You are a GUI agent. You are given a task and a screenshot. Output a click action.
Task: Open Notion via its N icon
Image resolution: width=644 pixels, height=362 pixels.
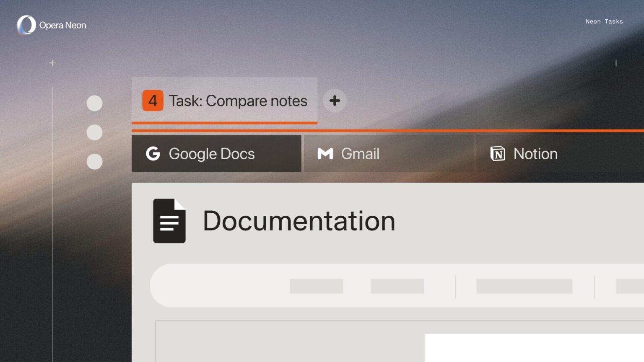[498, 153]
